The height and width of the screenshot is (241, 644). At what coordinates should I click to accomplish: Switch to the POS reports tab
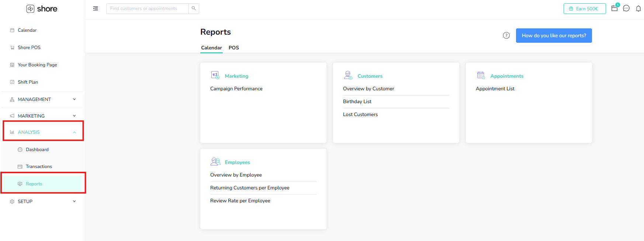(233, 48)
